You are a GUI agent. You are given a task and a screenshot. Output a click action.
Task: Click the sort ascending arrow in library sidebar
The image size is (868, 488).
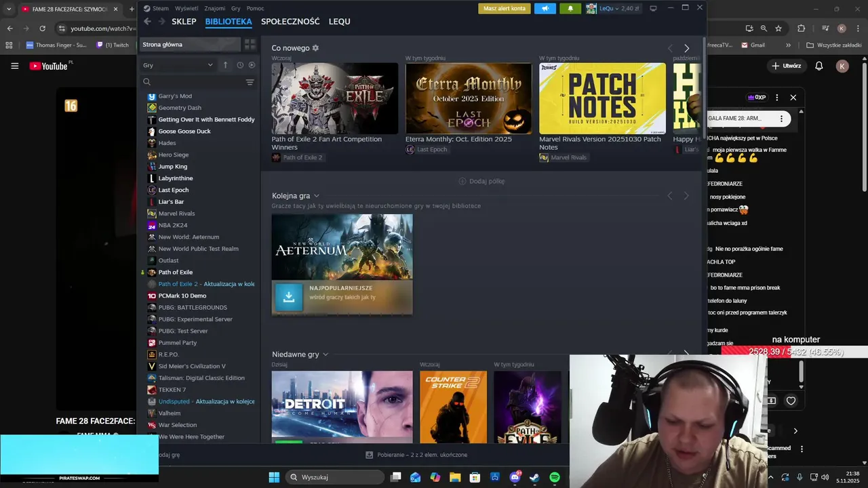tap(225, 65)
